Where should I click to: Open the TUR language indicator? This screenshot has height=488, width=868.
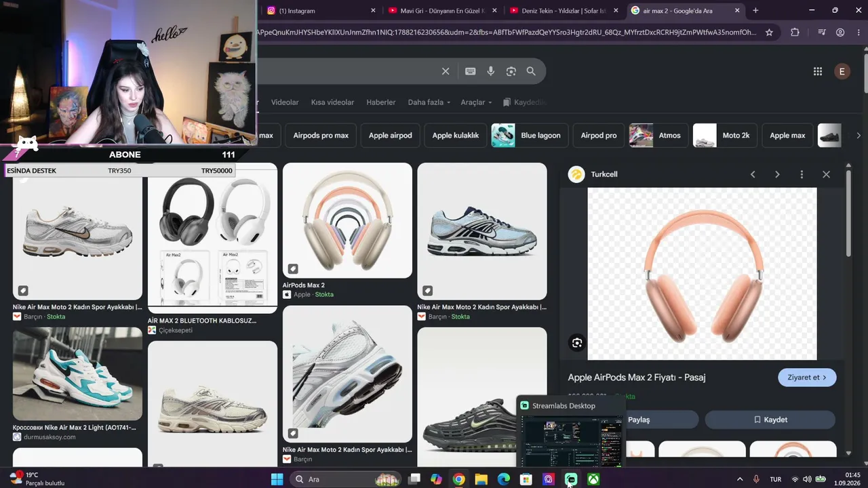click(x=776, y=479)
